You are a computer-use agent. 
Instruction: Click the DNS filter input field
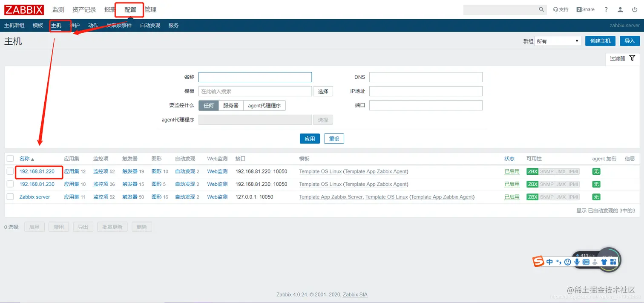click(x=426, y=77)
